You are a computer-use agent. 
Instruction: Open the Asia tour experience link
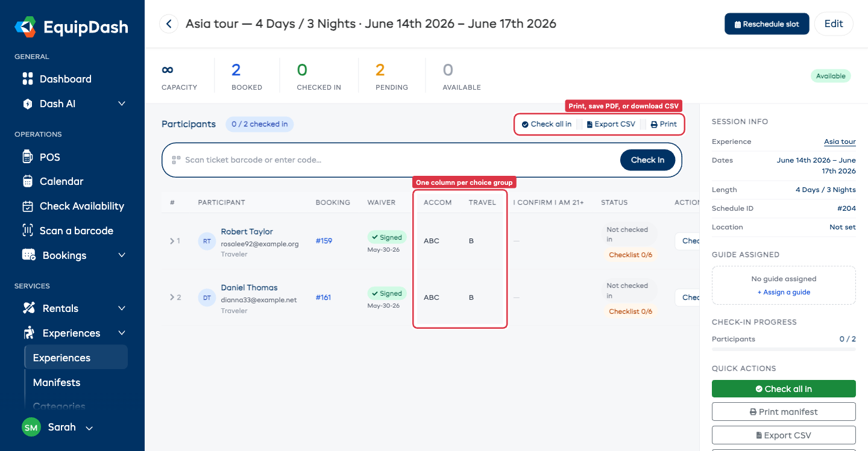click(x=840, y=142)
